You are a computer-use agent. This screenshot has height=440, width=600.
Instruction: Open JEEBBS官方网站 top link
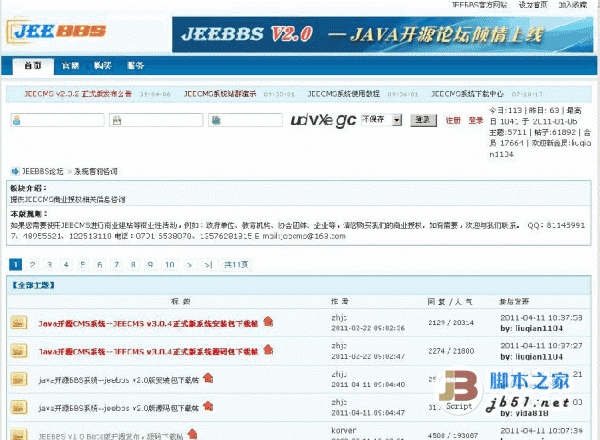(479, 5)
